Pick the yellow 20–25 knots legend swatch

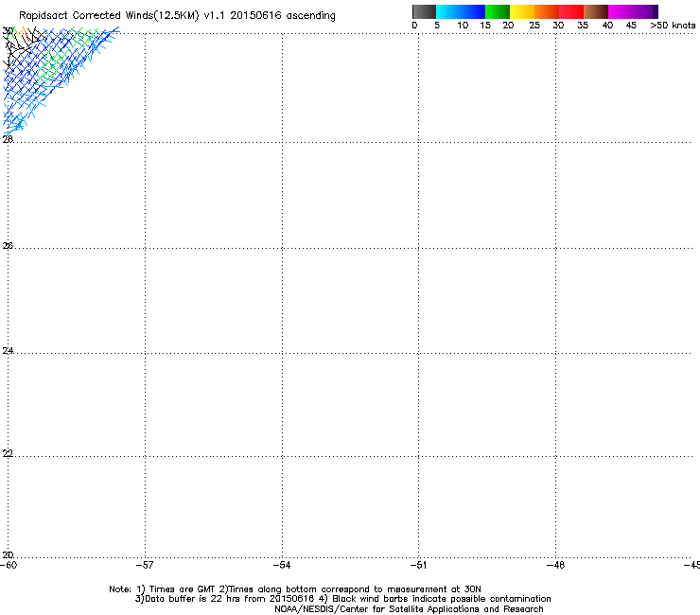click(x=522, y=11)
